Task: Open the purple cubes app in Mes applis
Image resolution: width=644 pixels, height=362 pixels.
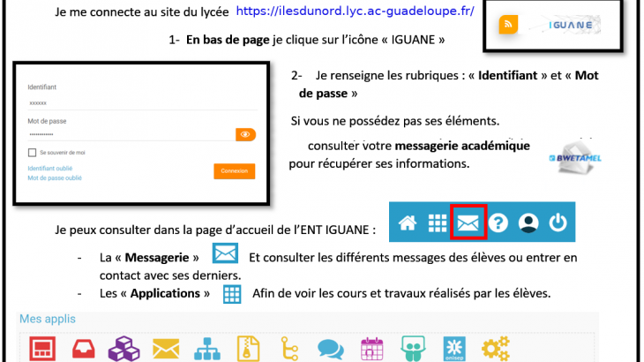Action: [124, 349]
